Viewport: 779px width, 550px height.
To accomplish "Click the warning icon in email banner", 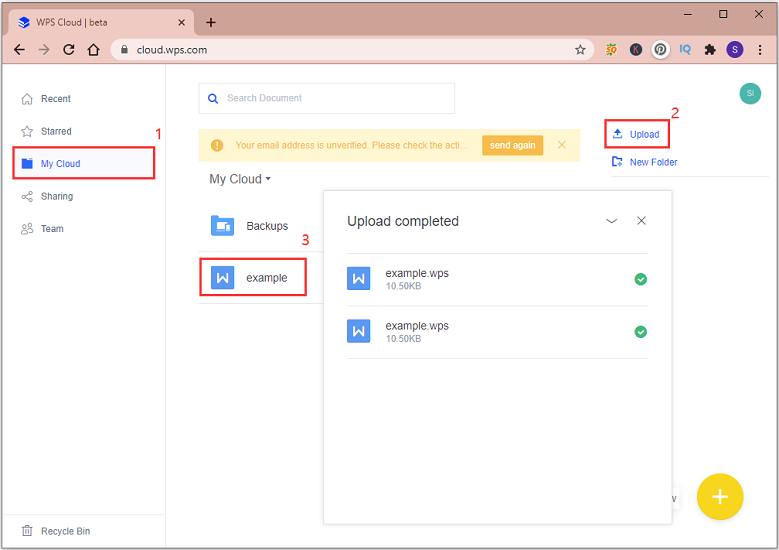I will 217,145.
